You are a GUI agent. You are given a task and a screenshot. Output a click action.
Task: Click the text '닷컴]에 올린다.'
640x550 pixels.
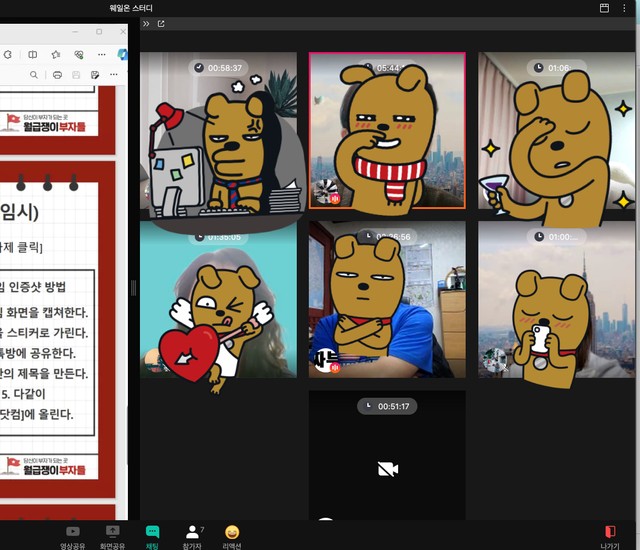(x=37, y=415)
